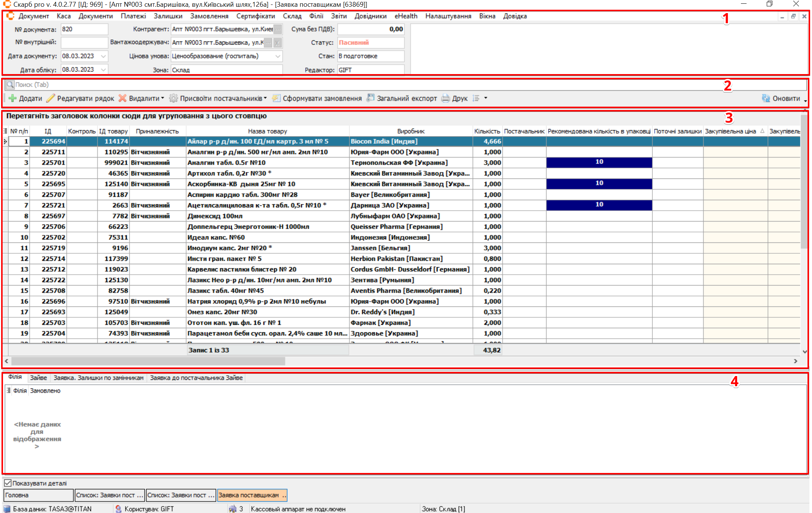Click the Загальний експорт save icon
Viewport: 812px width, 513px height.
click(x=370, y=98)
